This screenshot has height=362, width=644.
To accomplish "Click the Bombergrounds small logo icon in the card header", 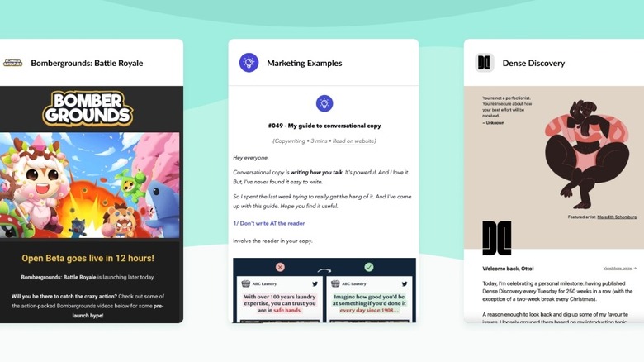I will [12, 63].
